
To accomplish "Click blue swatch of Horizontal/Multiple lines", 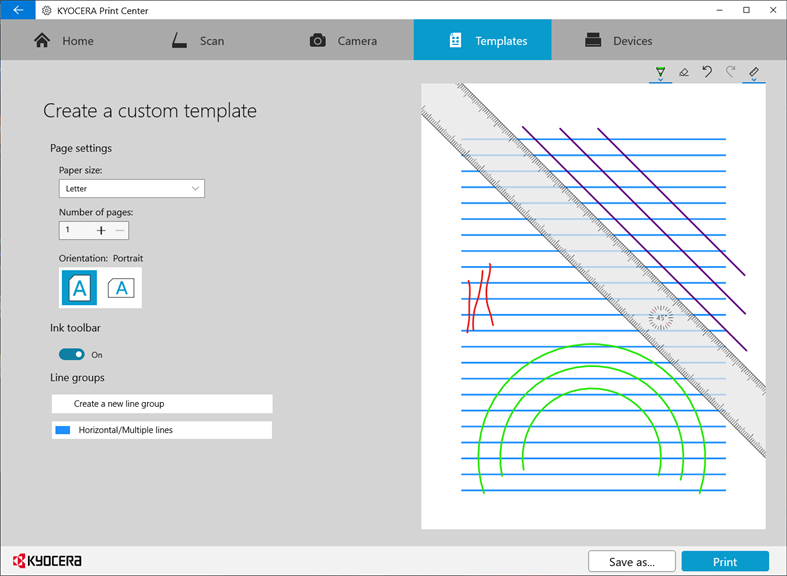I will (x=63, y=430).
